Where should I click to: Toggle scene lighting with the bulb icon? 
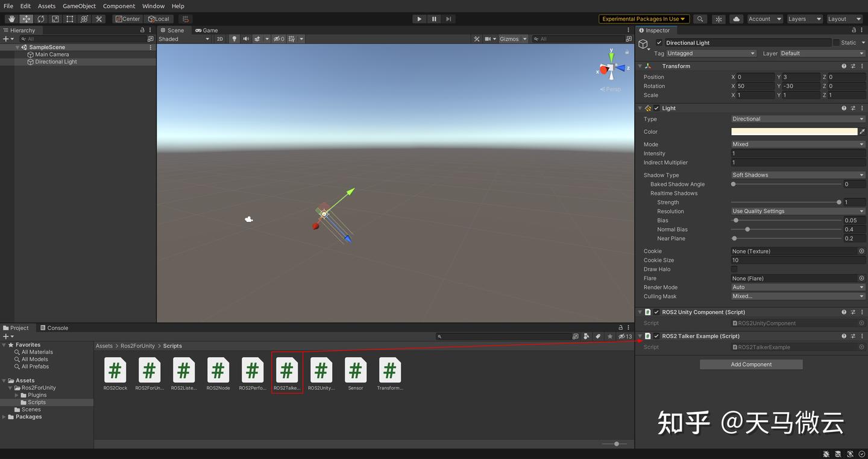[x=234, y=39]
